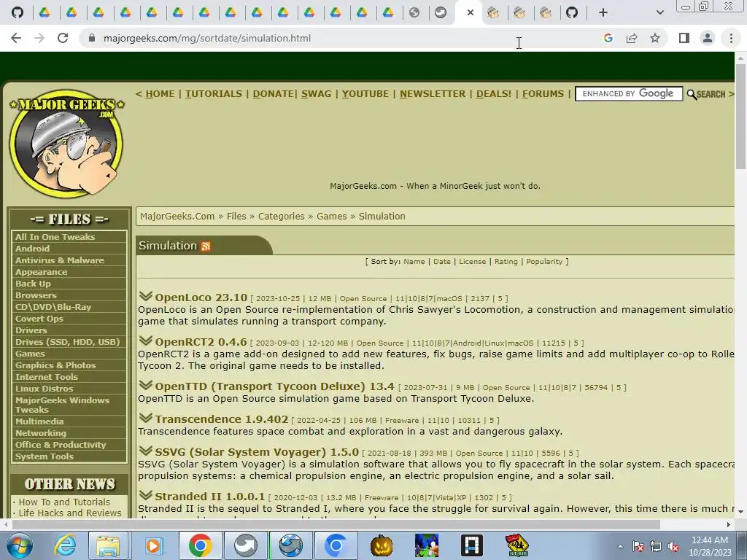Open the Chrome three-dot menu
The width and height of the screenshot is (747, 560).
pyautogui.click(x=731, y=38)
